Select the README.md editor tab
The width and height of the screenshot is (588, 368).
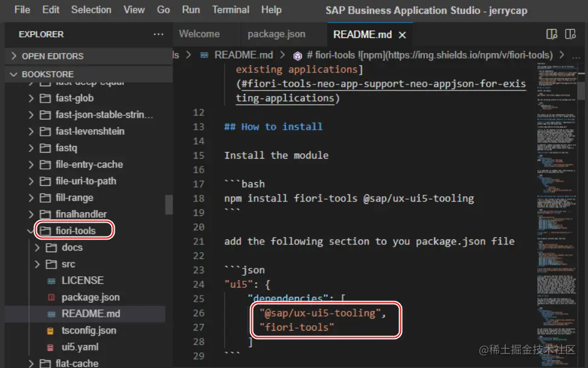coord(362,34)
